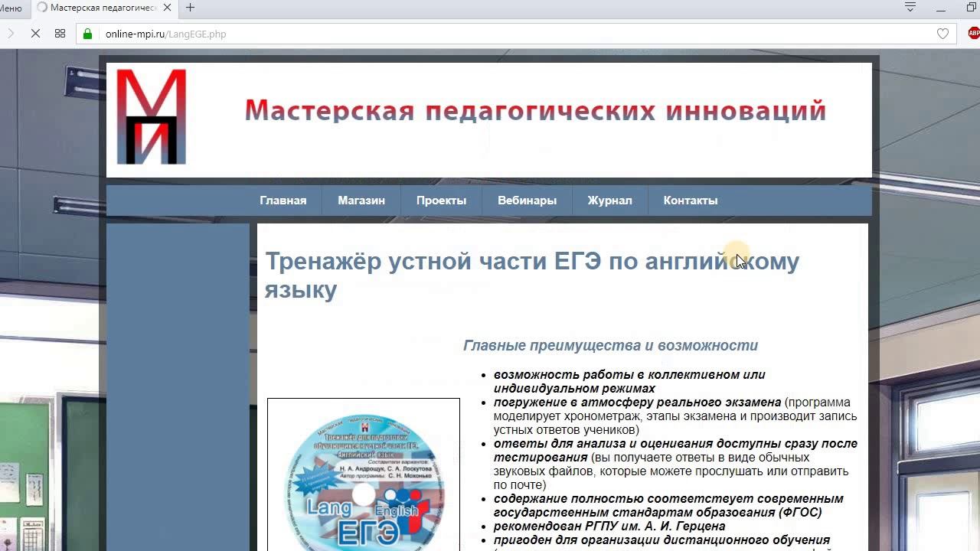This screenshot has height=551, width=980.
Task: Open the Контакты menu item
Action: tap(690, 201)
